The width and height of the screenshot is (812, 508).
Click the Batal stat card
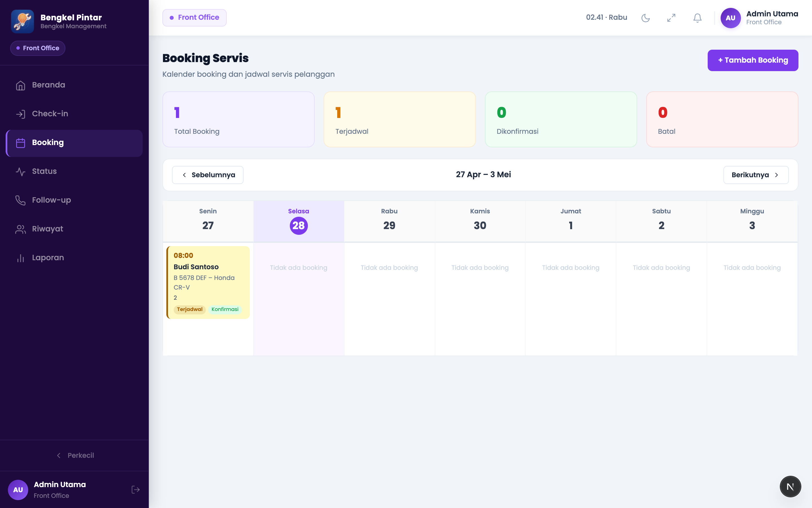click(x=722, y=119)
